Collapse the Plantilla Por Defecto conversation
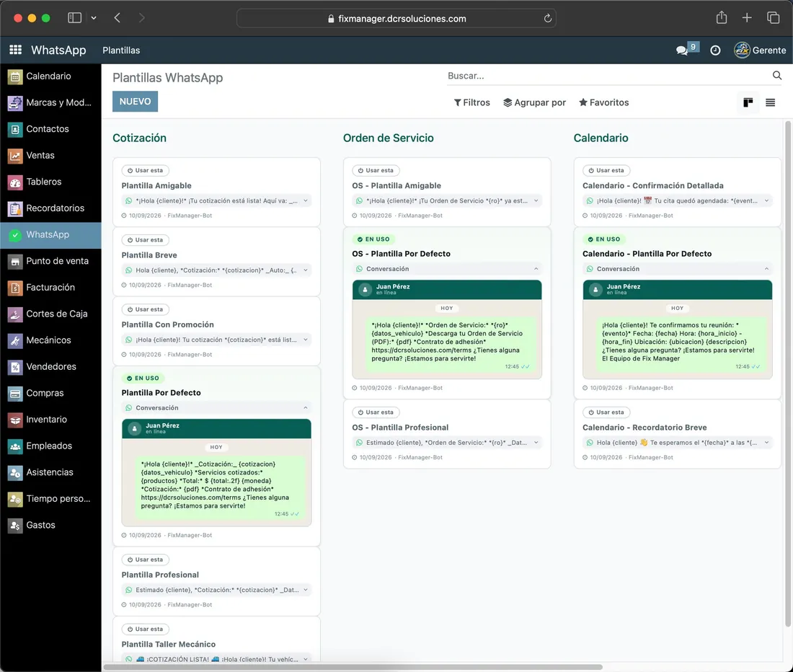This screenshot has width=793, height=672. (x=216, y=407)
